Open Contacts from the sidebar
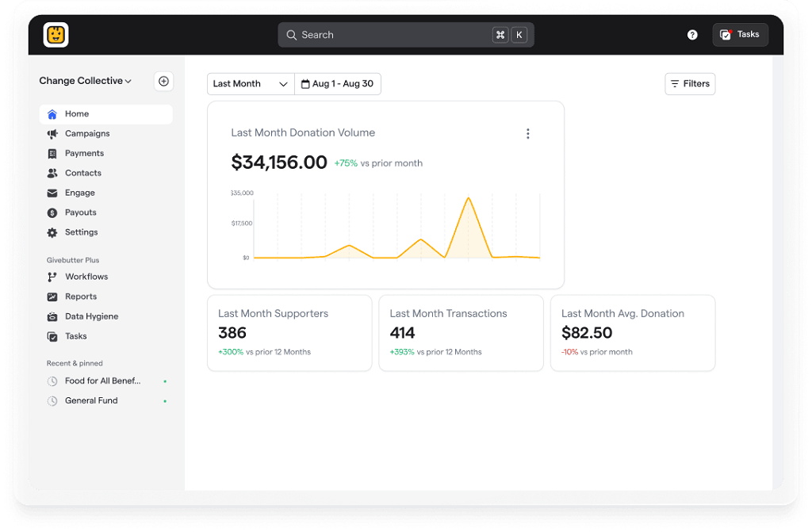 83,173
